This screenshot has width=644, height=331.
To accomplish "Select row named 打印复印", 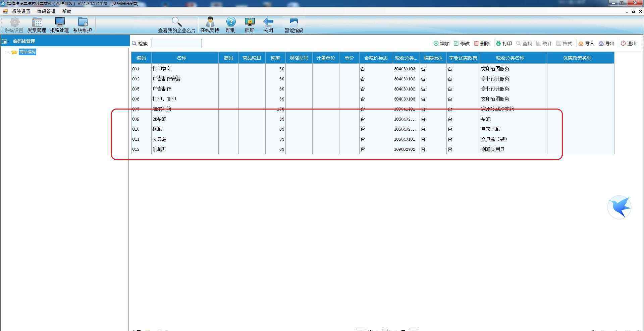I will click(x=373, y=69).
